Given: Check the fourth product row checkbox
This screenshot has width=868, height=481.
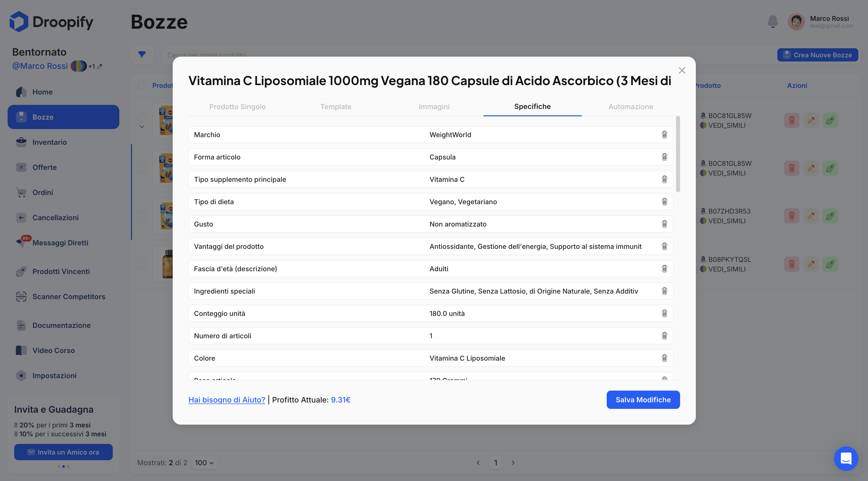Looking at the screenshot, I should [142, 264].
